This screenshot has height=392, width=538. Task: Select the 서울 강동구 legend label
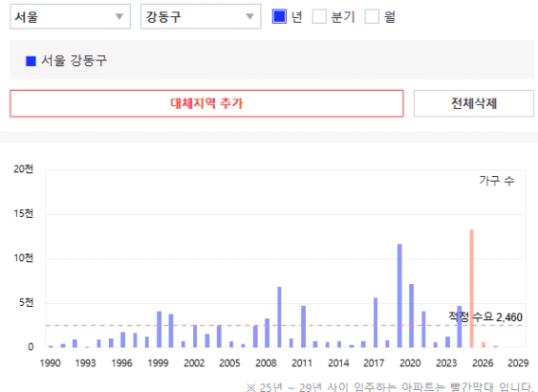75,61
